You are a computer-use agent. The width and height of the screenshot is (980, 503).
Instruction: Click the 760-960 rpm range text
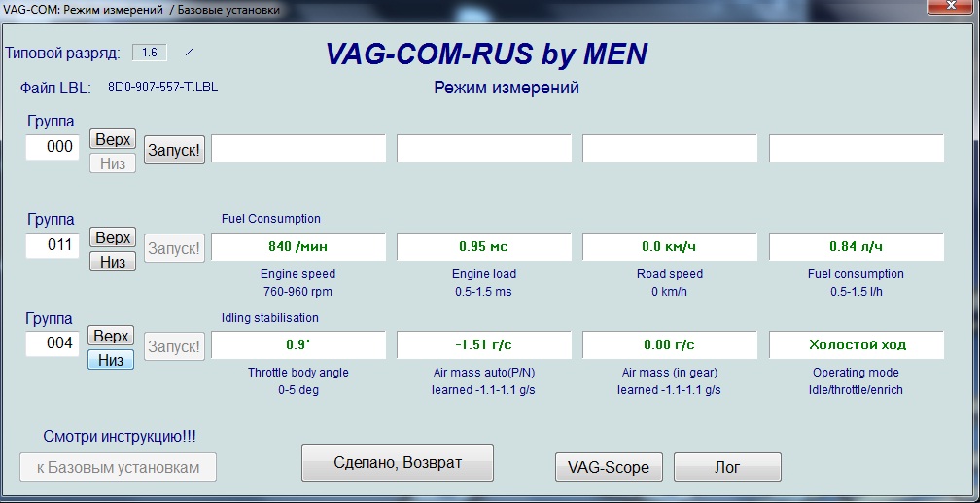(298, 292)
